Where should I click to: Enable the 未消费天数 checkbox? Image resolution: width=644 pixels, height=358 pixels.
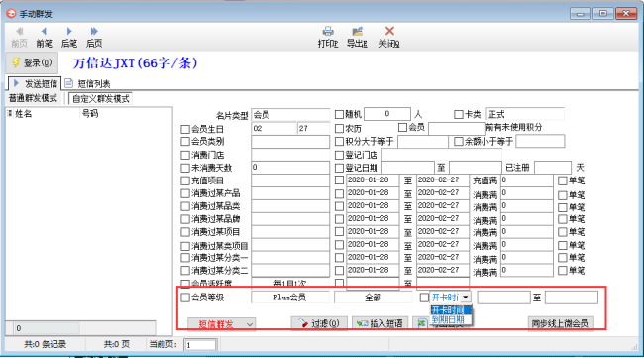(185, 168)
